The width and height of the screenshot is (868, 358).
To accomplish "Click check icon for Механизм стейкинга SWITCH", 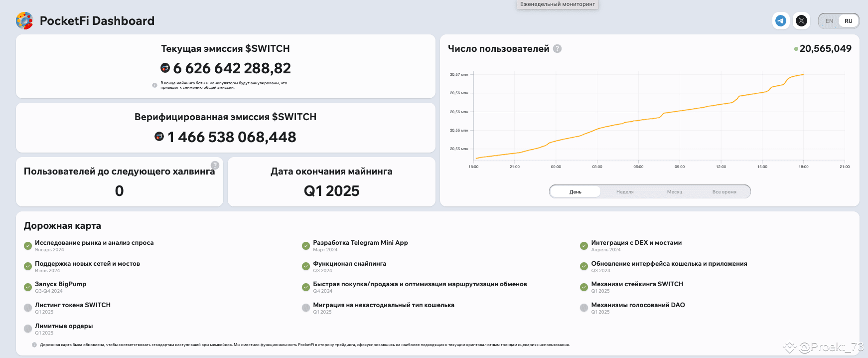I will (584, 287).
